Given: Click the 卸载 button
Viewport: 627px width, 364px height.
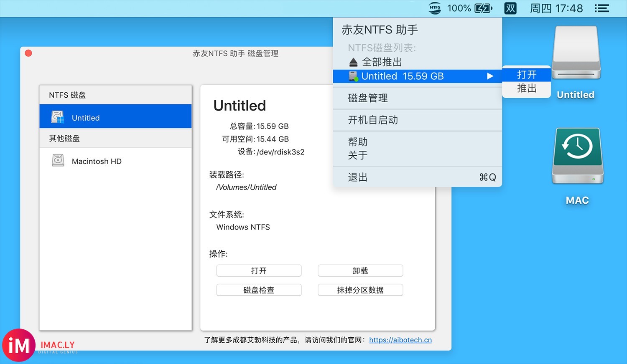Looking at the screenshot, I should tap(360, 270).
